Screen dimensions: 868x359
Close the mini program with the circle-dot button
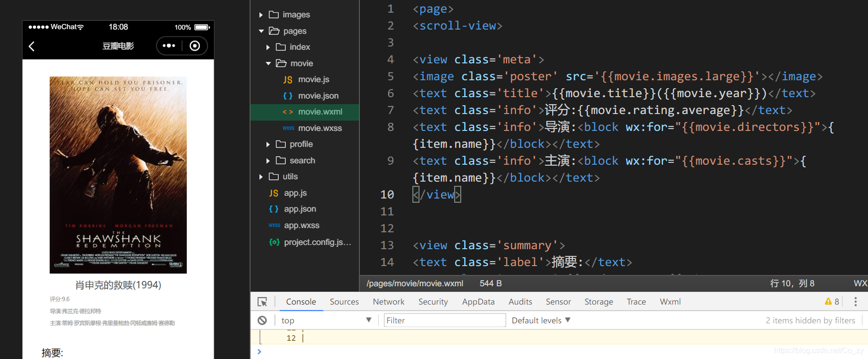point(195,46)
